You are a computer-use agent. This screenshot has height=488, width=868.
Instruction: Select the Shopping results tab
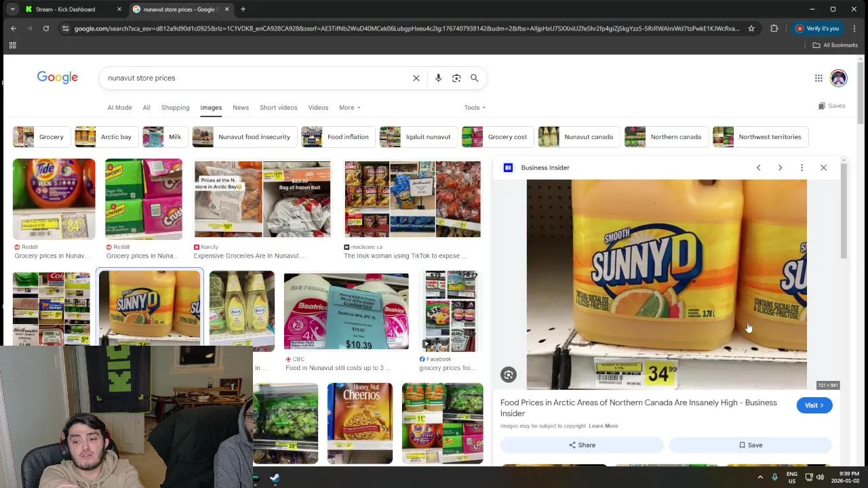click(175, 108)
